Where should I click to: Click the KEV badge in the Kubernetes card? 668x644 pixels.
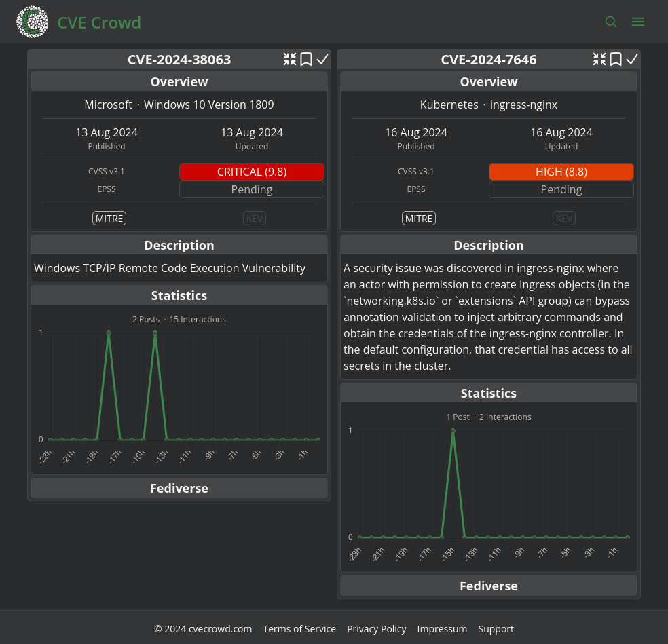click(x=564, y=219)
